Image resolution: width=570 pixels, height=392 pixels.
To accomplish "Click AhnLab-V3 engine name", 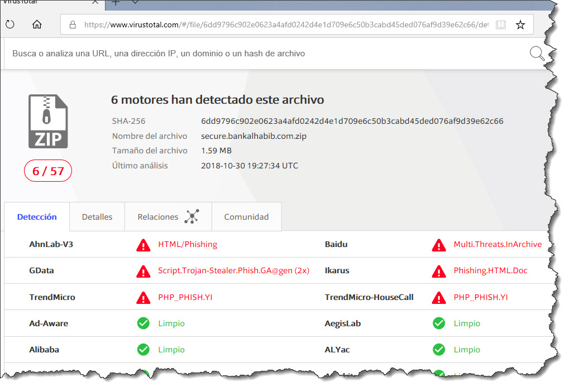I will coord(51,244).
